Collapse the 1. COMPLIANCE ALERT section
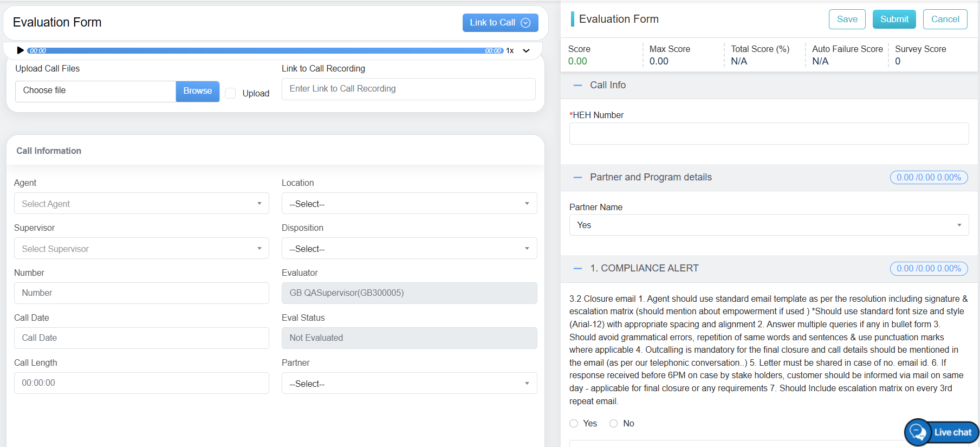 [577, 269]
